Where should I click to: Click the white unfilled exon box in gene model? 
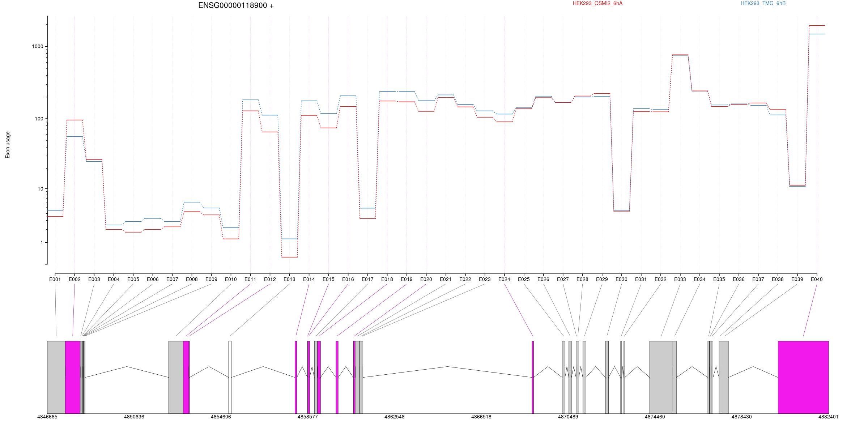pos(230,377)
